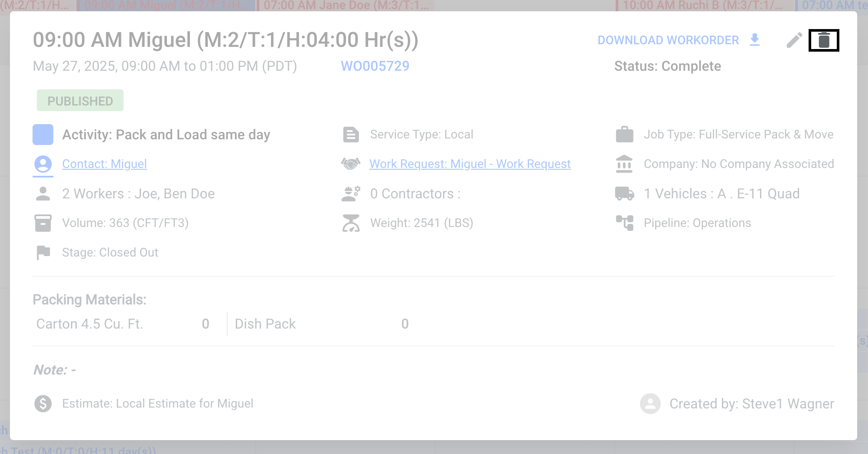The width and height of the screenshot is (868, 454).
Task: Click DOWNLOAD WORKORDER button
Action: click(x=679, y=40)
